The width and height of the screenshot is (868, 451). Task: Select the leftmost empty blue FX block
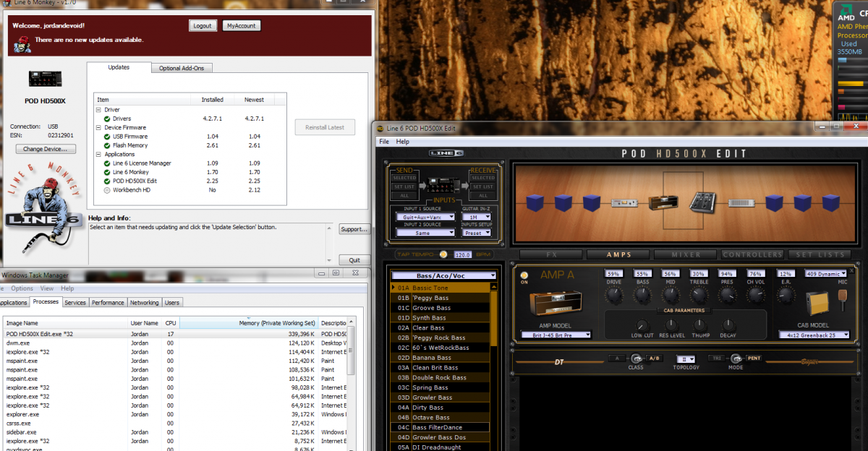coord(536,203)
